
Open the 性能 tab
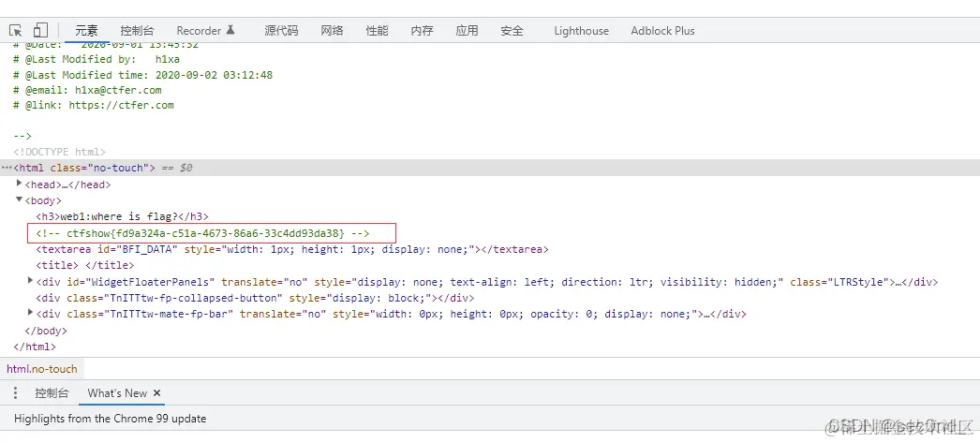click(x=377, y=31)
